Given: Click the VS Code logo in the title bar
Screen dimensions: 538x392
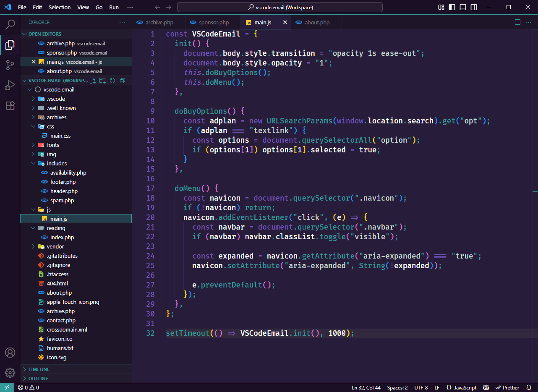Looking at the screenshot, I should tap(8, 7).
